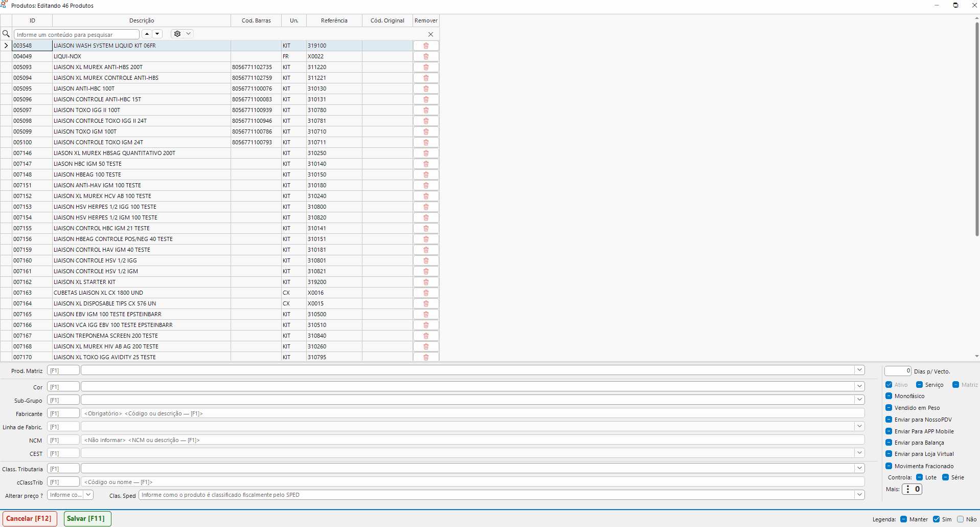
Task: Remove LIAISON XL STARTER KIT row
Action: (426, 282)
